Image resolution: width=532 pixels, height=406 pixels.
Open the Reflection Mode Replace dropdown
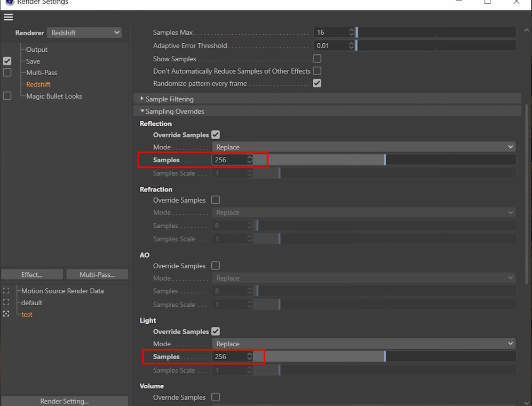(x=363, y=147)
